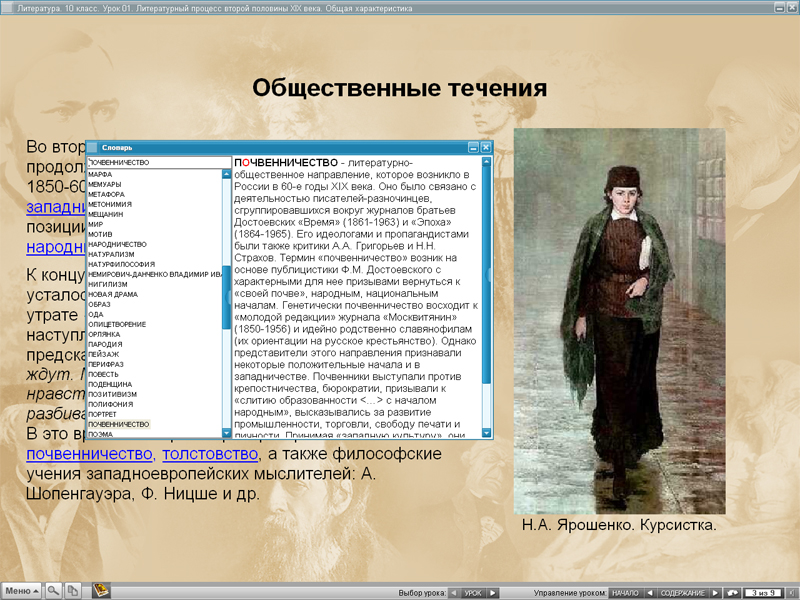The width and height of the screenshot is (800, 600).
Task: Click the curved return arrow near page counter
Action: [731, 590]
